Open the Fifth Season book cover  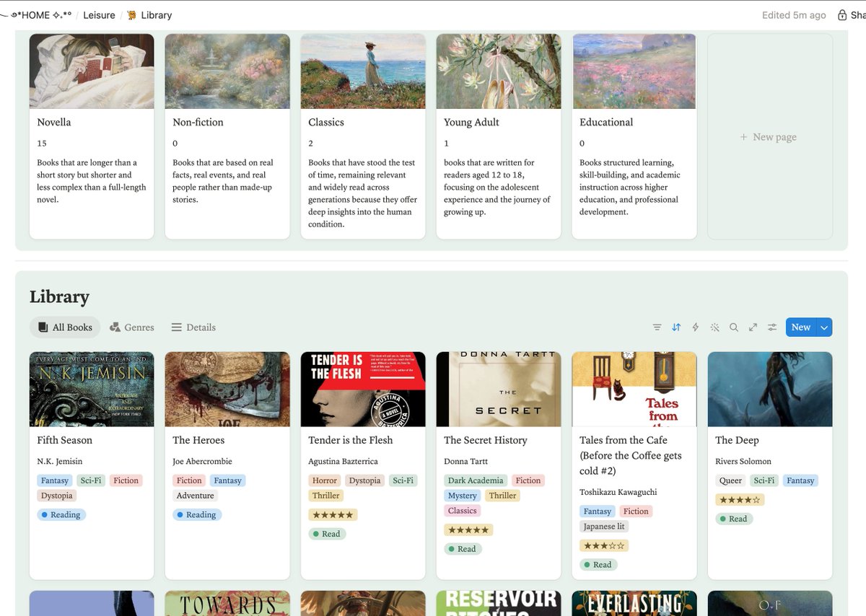click(x=92, y=390)
